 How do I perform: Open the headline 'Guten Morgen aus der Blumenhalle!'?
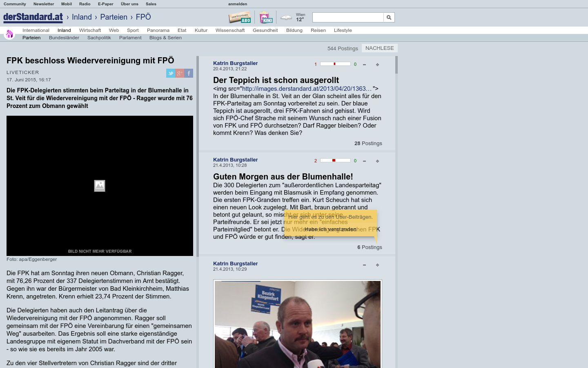283,177
